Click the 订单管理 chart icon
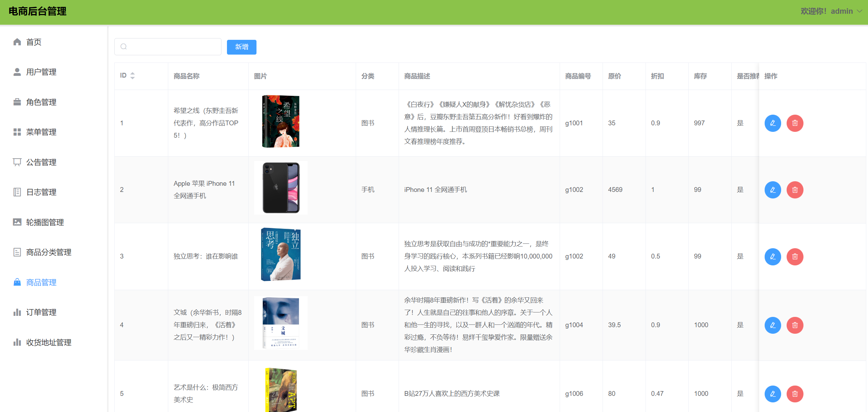The width and height of the screenshot is (868, 412). (x=17, y=312)
